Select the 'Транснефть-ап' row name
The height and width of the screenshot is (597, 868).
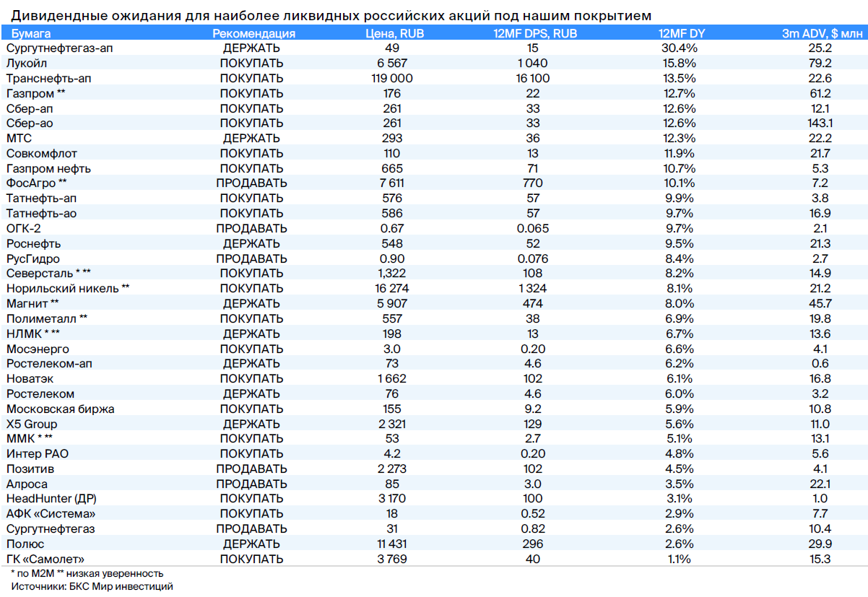point(48,79)
